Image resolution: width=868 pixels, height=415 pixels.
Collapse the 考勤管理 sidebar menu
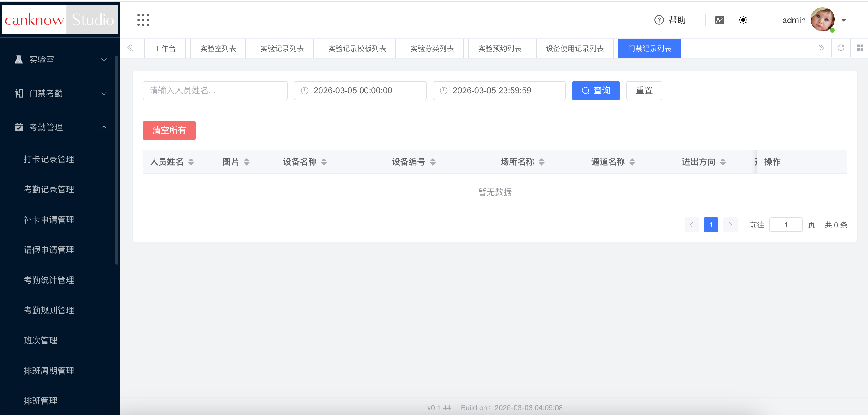coord(60,127)
